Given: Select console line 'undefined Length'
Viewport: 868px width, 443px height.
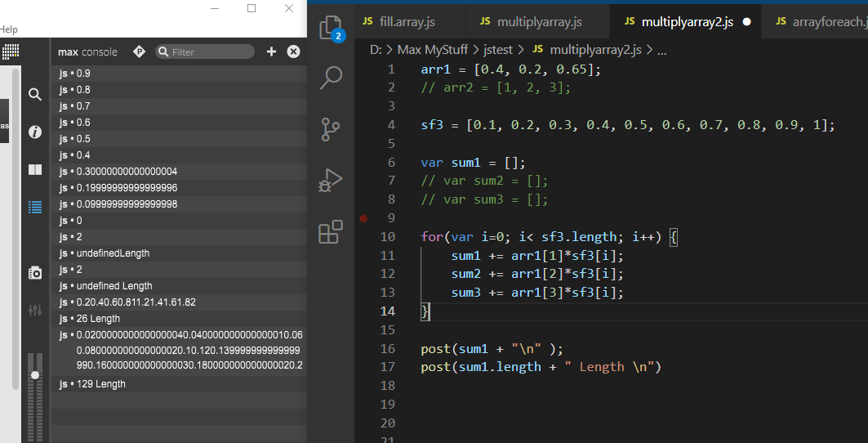Looking at the screenshot, I should 179,285.
